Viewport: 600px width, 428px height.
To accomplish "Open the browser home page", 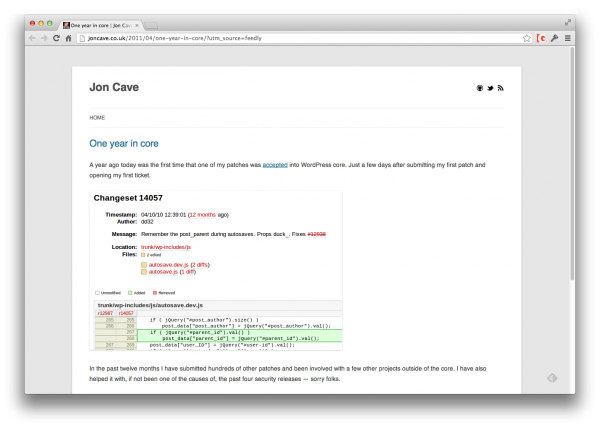I will tap(68, 38).
